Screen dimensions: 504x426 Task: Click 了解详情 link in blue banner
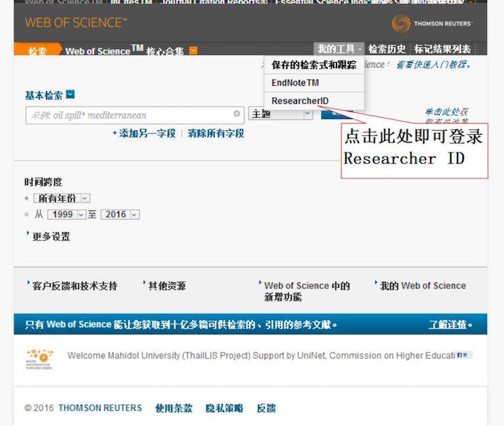(447, 325)
